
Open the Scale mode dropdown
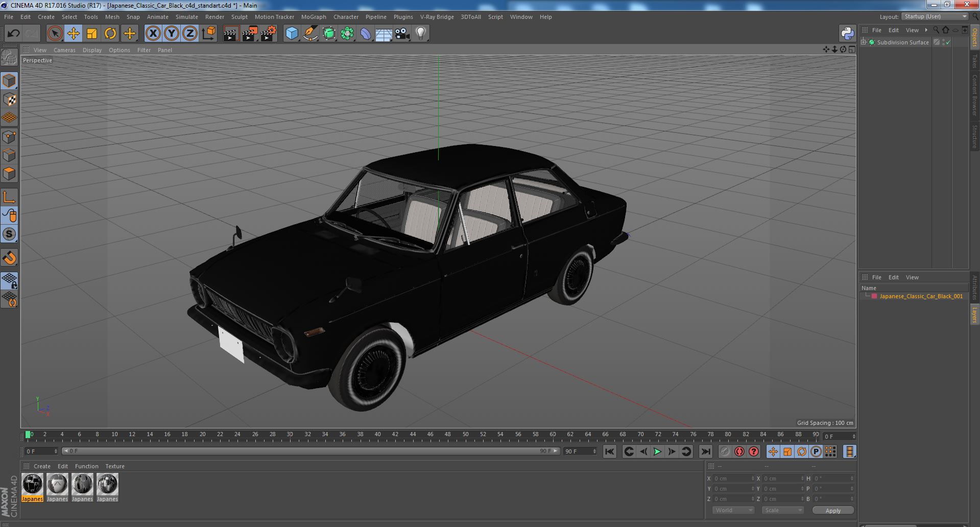tap(782, 510)
